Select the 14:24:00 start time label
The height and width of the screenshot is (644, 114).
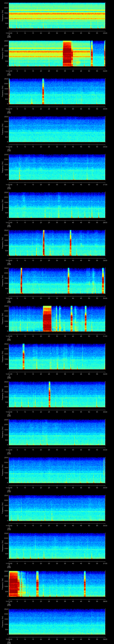[9, 109]
